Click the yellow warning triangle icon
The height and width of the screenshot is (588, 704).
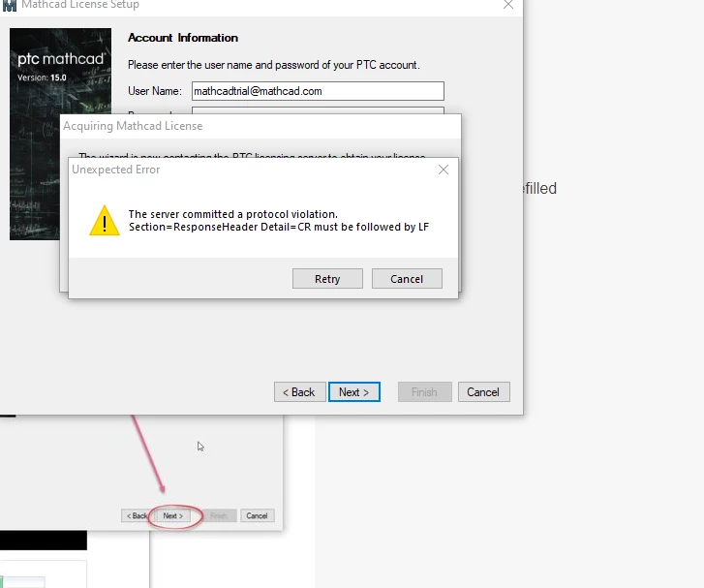pos(105,221)
